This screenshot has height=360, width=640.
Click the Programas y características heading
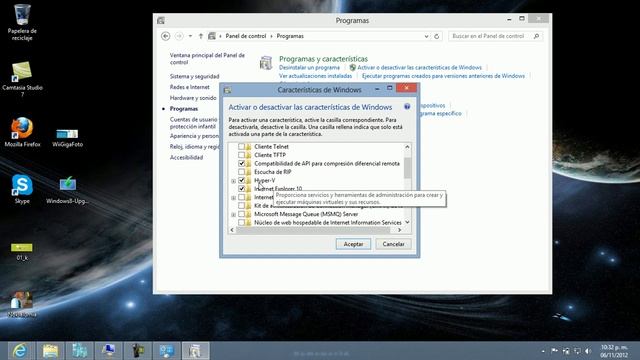pos(323,59)
